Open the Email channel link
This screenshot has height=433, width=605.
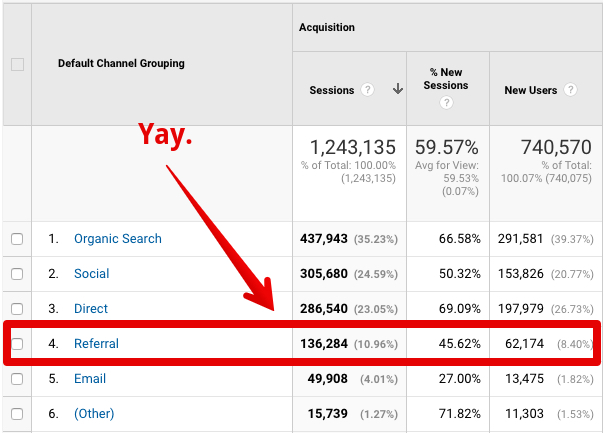tap(90, 379)
